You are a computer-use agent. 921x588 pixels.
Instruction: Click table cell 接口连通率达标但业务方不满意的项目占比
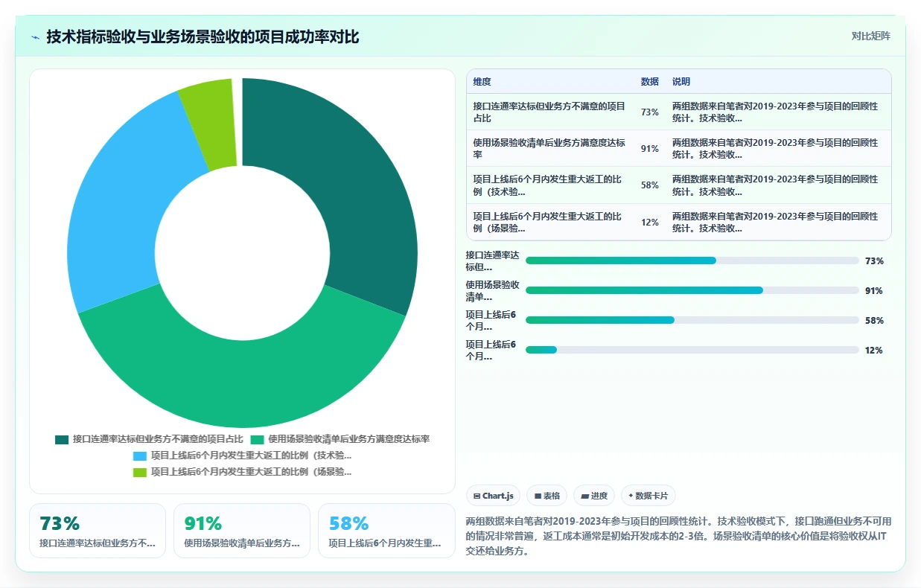[x=551, y=112]
